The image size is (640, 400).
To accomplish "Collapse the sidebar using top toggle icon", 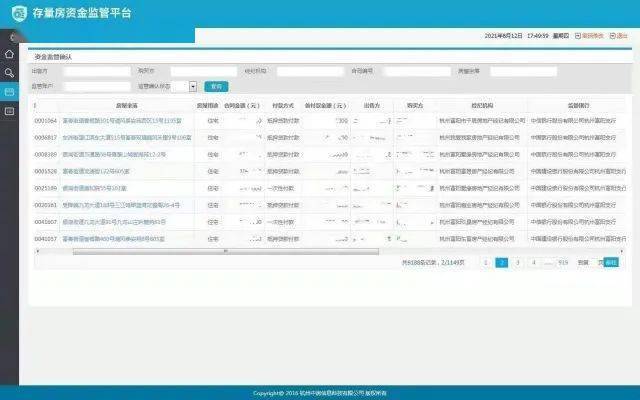I will click(9, 35).
